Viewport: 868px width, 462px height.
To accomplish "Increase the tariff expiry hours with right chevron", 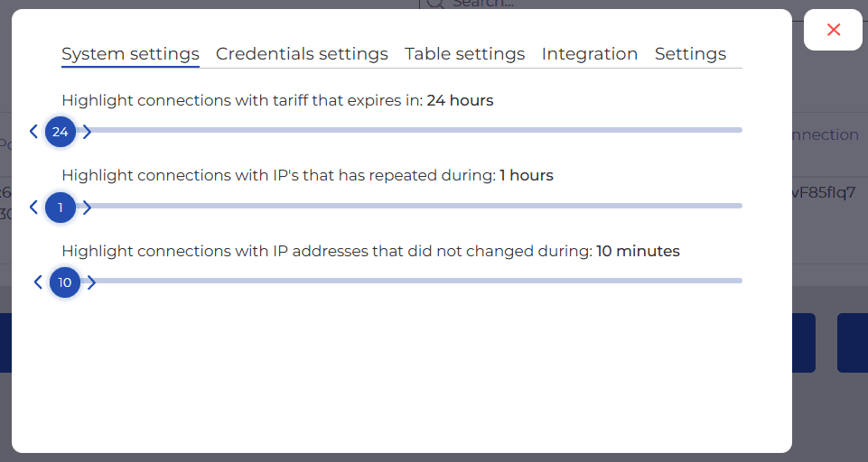I will (x=87, y=132).
